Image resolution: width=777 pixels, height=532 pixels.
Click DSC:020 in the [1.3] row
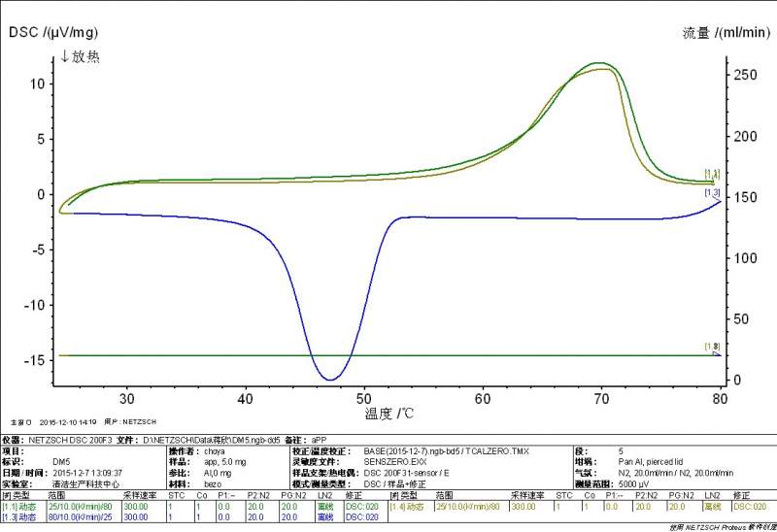point(361,517)
